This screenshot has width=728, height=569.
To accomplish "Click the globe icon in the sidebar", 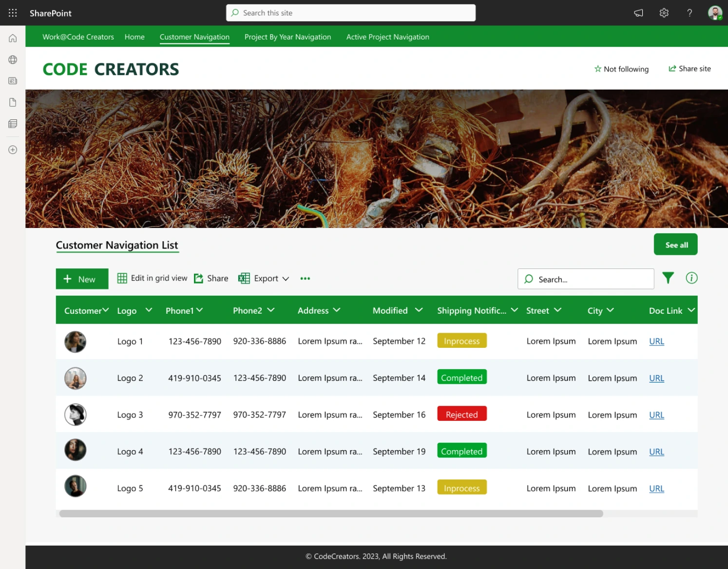I will (x=12, y=59).
